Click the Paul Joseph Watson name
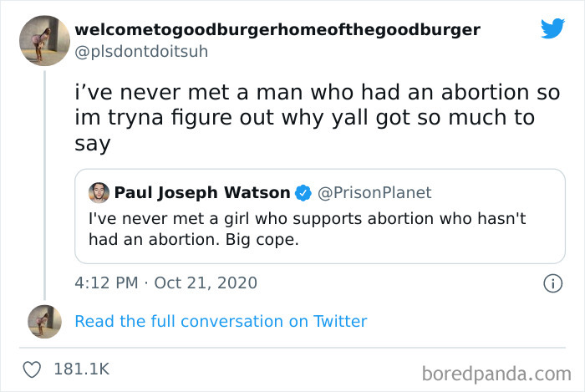This screenshot has height=392, width=585. 202,193
